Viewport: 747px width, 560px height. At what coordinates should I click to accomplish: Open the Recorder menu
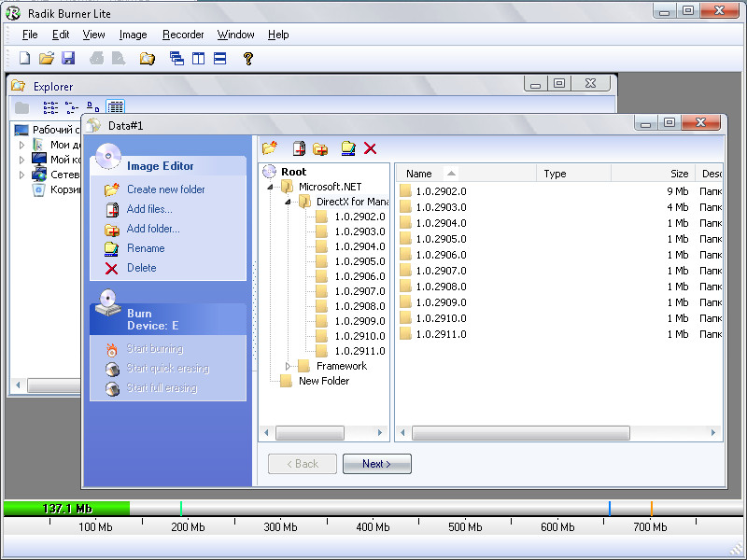(183, 35)
